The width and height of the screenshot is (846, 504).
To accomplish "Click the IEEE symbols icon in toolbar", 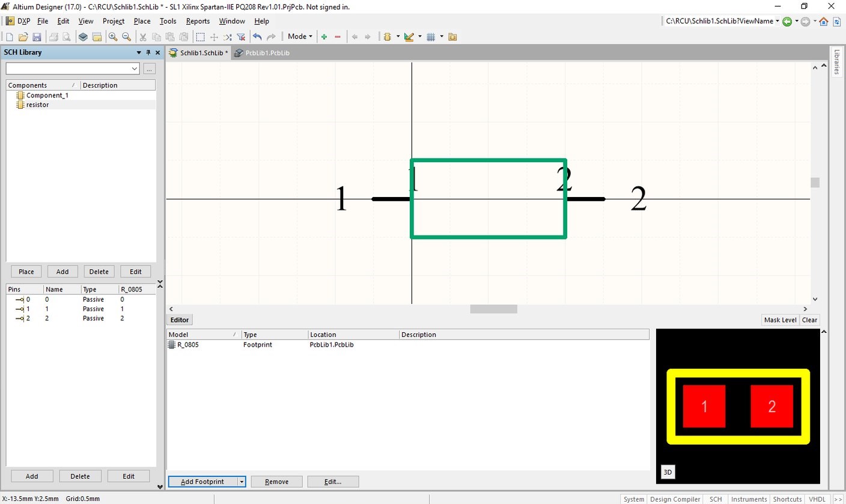I will 388,37.
